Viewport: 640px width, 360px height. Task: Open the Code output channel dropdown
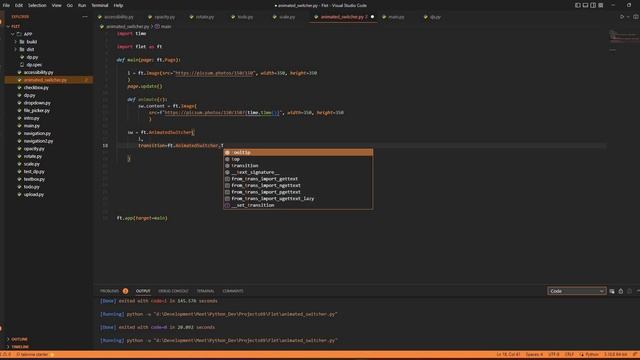click(x=576, y=291)
